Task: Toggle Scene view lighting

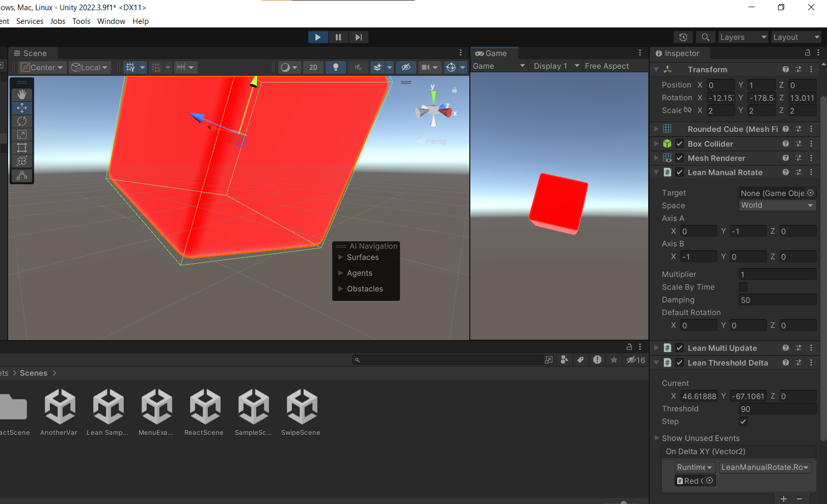Action: coord(335,67)
